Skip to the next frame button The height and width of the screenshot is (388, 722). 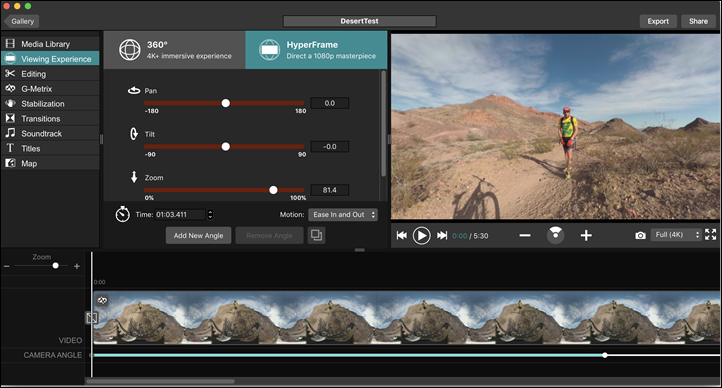pos(442,235)
